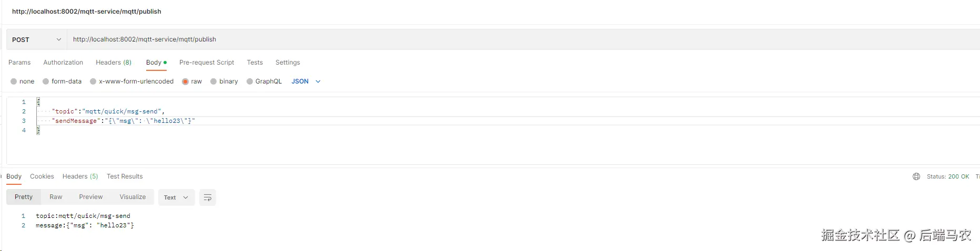This screenshot has width=980, height=251.
Task: Select the GraphQL body radio option
Action: point(250,81)
